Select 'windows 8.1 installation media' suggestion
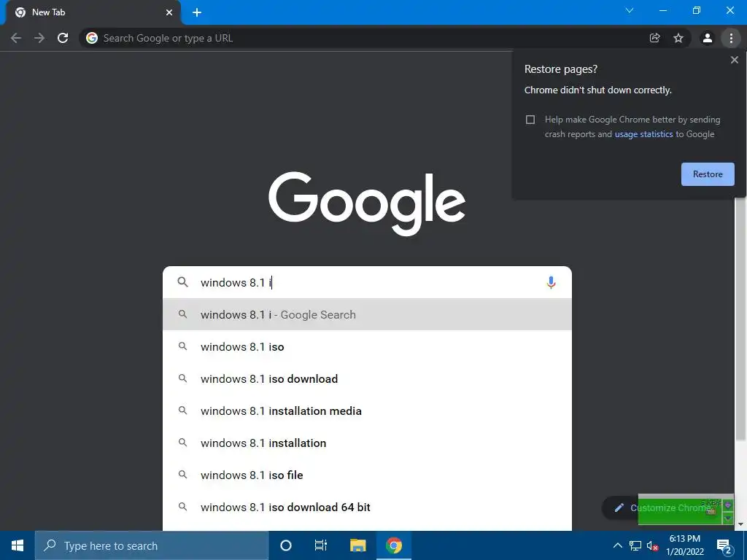This screenshot has height=560, width=747. [367, 411]
